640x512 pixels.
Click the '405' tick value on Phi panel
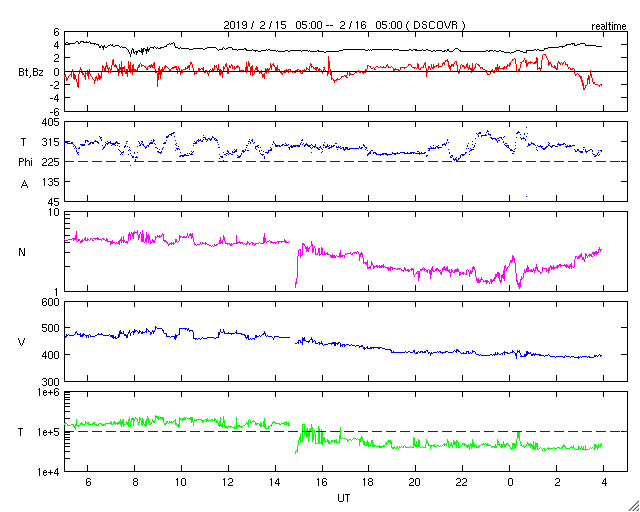click(51, 122)
